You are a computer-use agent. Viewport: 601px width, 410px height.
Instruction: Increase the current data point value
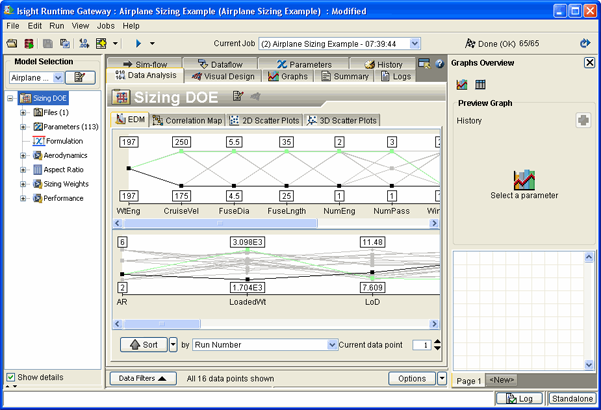coord(437,342)
